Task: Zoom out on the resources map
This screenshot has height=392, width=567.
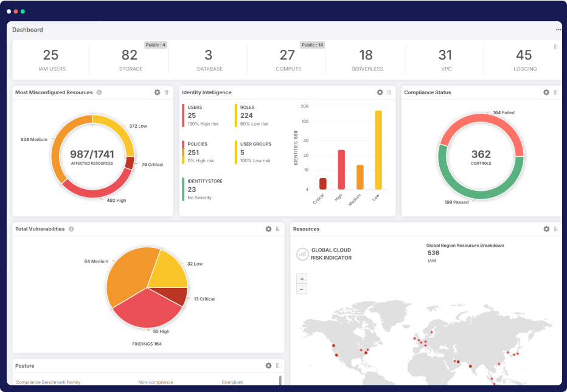Action: (x=302, y=289)
